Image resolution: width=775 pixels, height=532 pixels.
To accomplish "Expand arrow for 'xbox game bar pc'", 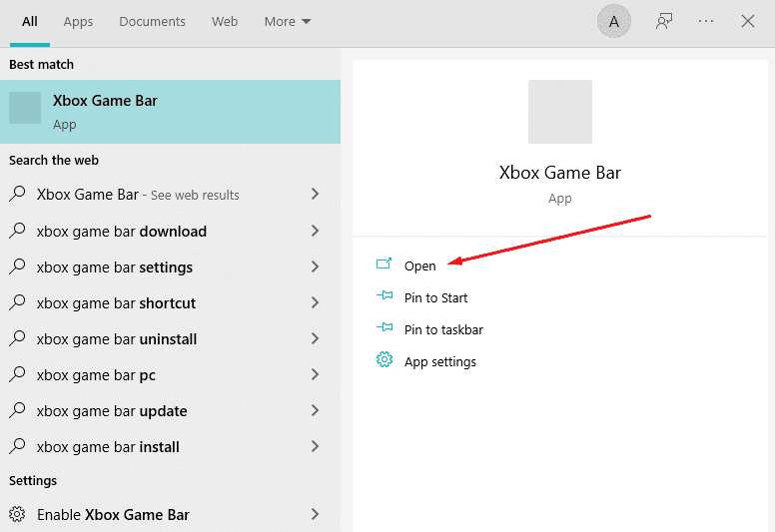I will (315, 374).
